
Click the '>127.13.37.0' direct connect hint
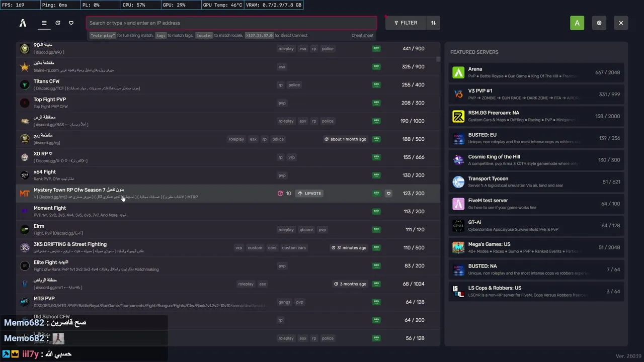pyautogui.click(x=259, y=36)
